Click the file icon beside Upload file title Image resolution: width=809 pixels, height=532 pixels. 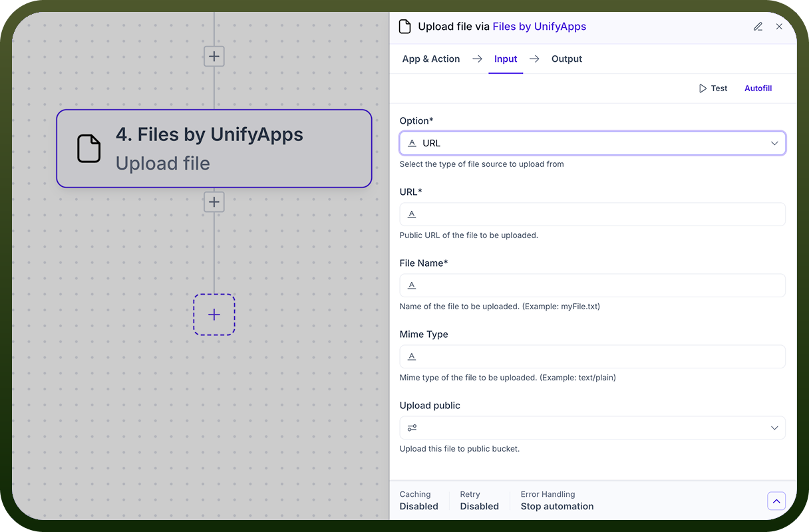pos(404,27)
